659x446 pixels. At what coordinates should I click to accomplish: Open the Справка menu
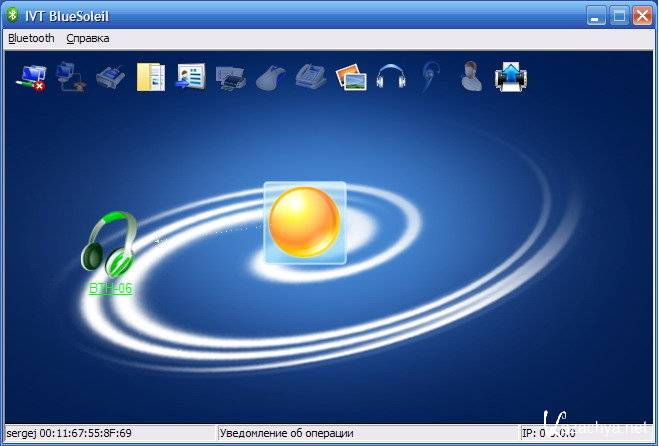tap(88, 38)
